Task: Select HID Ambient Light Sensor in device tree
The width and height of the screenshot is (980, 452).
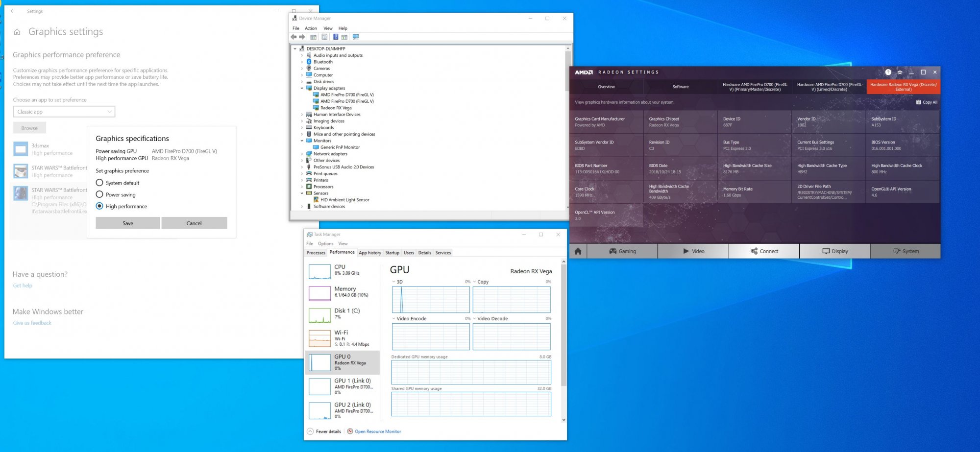Action: [x=345, y=200]
